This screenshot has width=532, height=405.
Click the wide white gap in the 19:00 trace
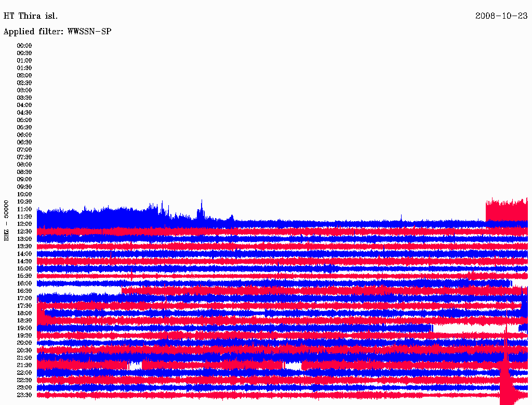[x=468, y=328]
